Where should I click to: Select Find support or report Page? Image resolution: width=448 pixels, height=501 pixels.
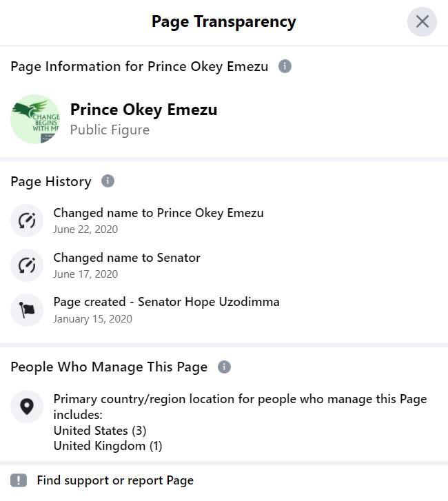(x=115, y=480)
